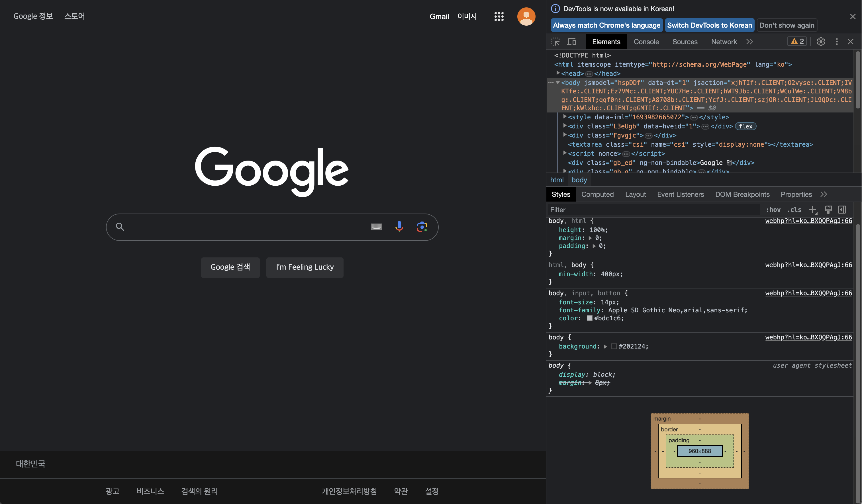Click the inspect element picker icon
Screen dimensions: 862x504
[x=555, y=42]
